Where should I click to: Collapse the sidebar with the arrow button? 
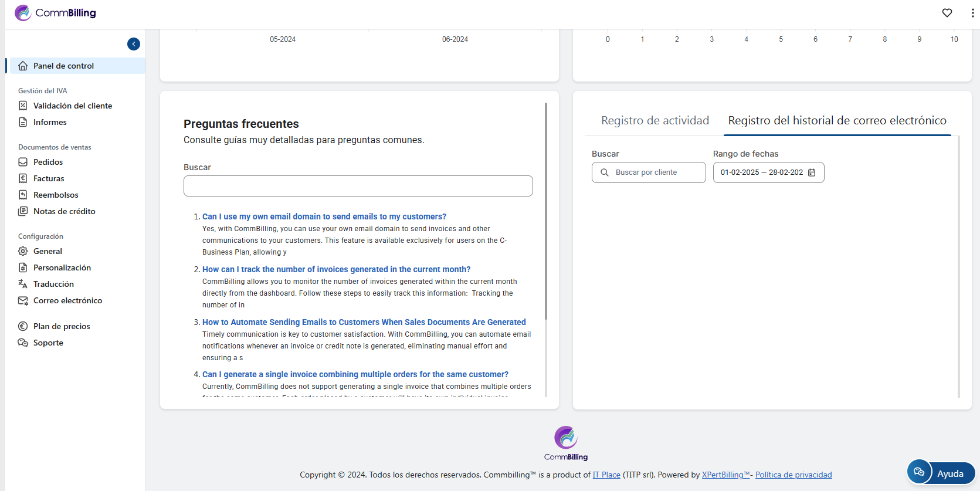pos(134,44)
